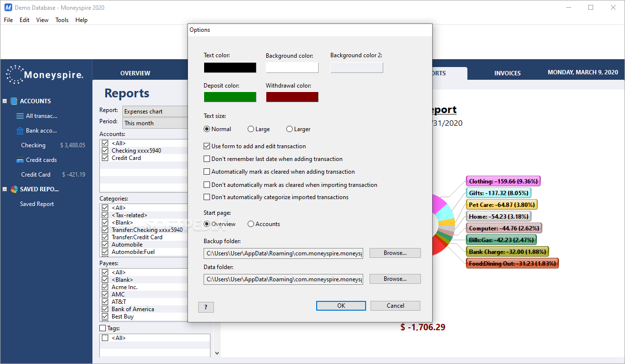Click the Food:Dining Out legend label

512,264
